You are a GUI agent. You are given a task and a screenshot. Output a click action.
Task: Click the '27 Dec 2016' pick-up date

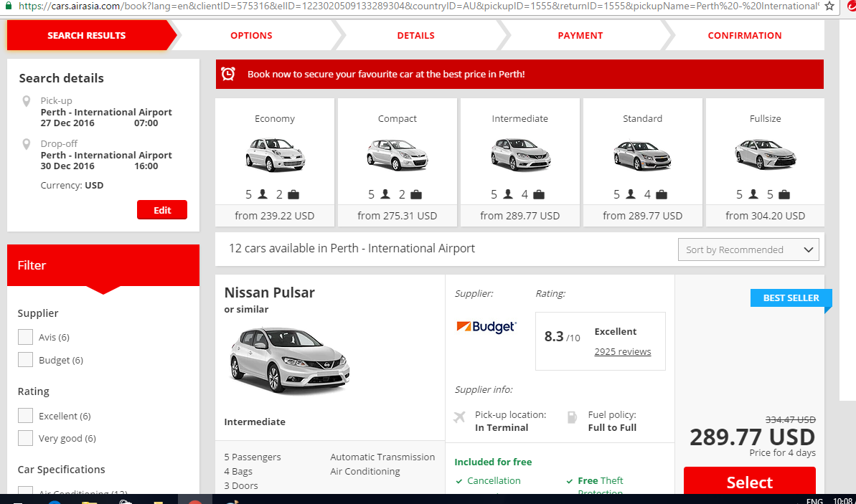[x=67, y=123]
